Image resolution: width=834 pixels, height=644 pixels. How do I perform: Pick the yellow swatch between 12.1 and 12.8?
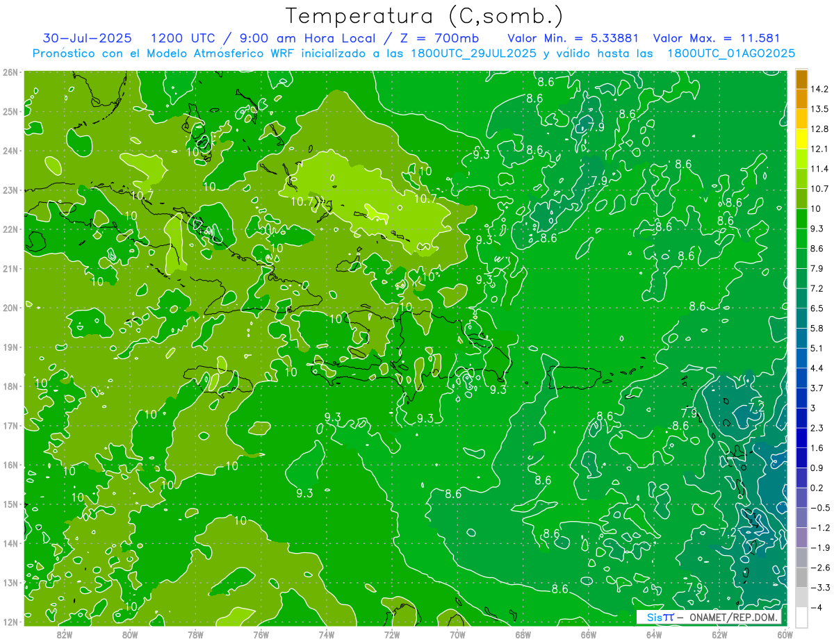click(x=801, y=138)
